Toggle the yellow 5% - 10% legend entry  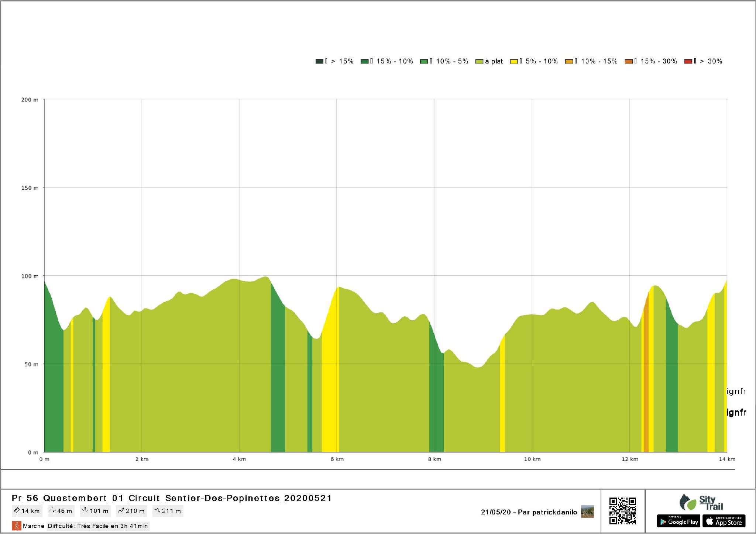(x=534, y=61)
